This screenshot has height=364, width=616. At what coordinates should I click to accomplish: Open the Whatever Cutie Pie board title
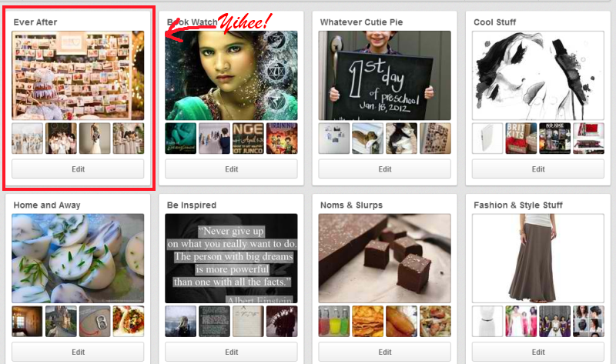tap(361, 22)
